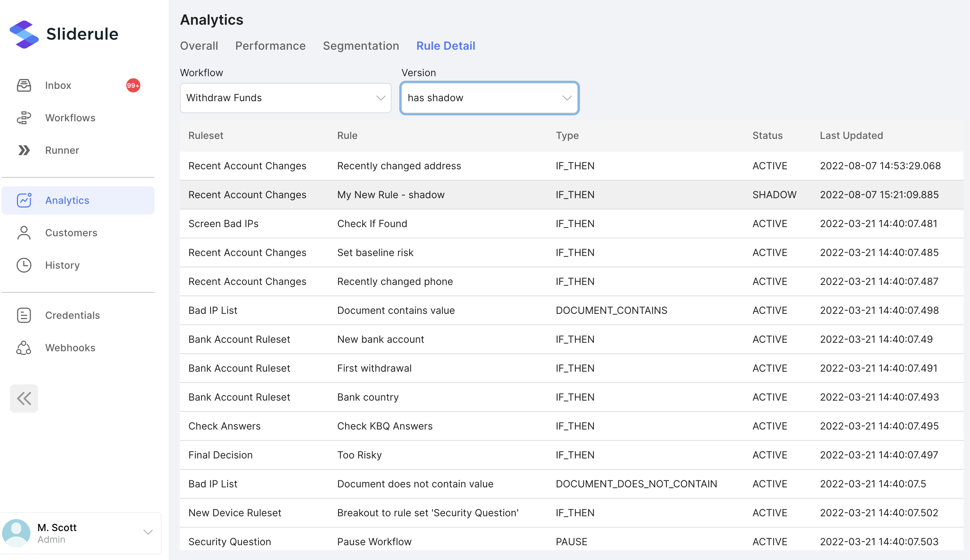The image size is (970, 560).
Task: Switch to the Overall tab
Action: pyautogui.click(x=199, y=46)
